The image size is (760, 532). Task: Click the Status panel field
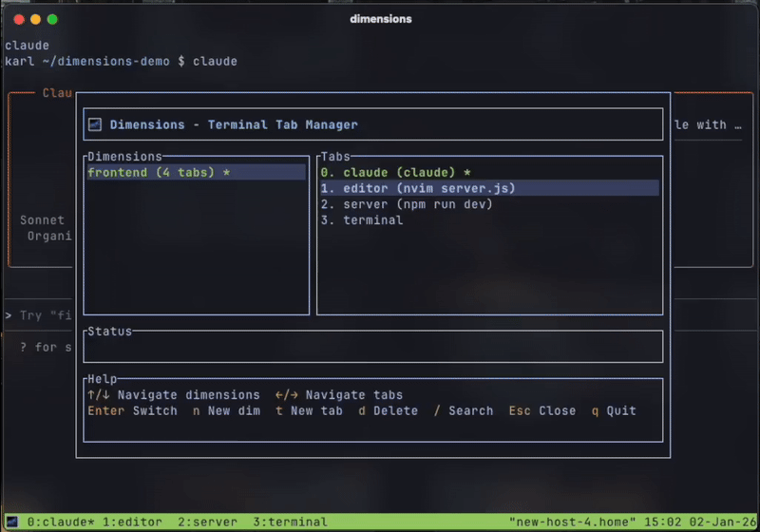click(372, 347)
